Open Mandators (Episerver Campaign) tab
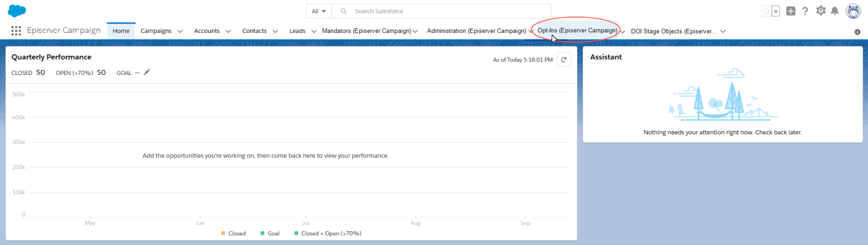Viewport: 868px width, 245px height. pyautogui.click(x=366, y=31)
